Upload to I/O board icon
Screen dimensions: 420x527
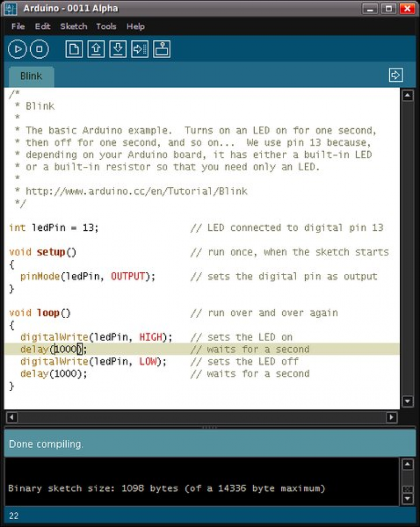[x=140, y=49]
